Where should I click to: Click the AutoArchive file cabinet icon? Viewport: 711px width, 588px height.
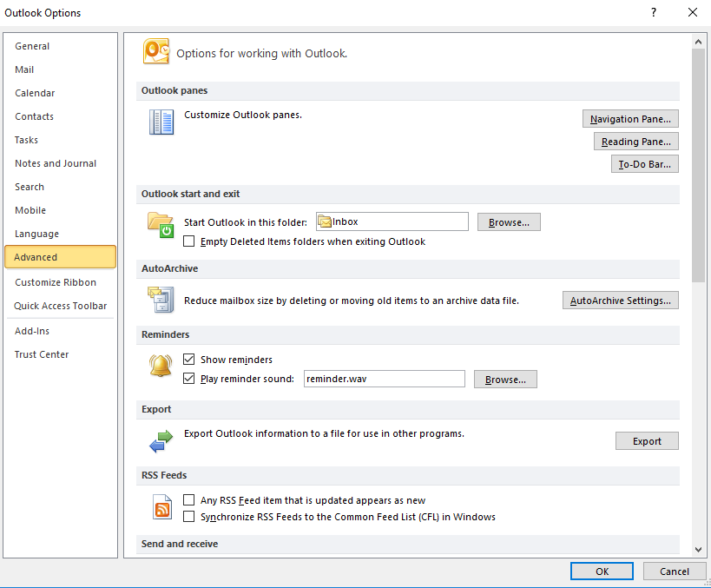(161, 300)
